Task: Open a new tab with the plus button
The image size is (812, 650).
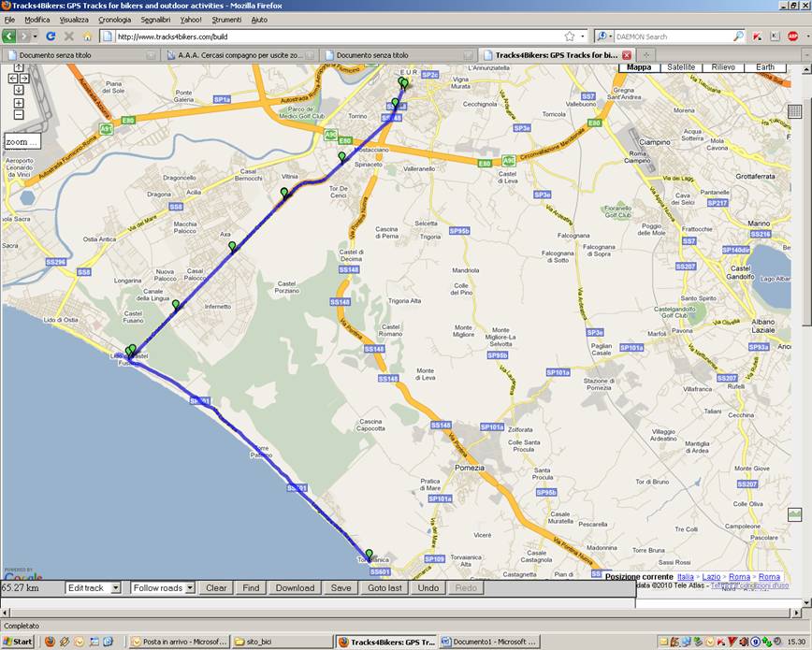Action: 645,55
